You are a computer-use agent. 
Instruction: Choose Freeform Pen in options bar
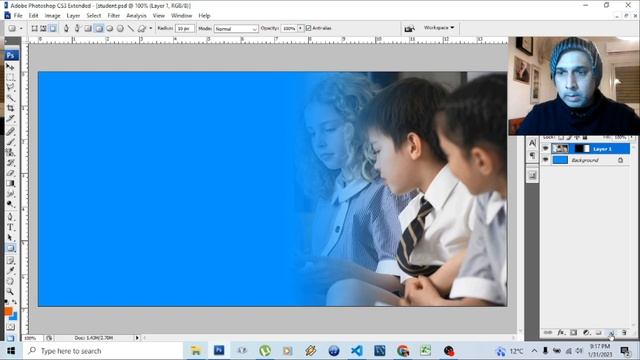[x=77, y=28]
